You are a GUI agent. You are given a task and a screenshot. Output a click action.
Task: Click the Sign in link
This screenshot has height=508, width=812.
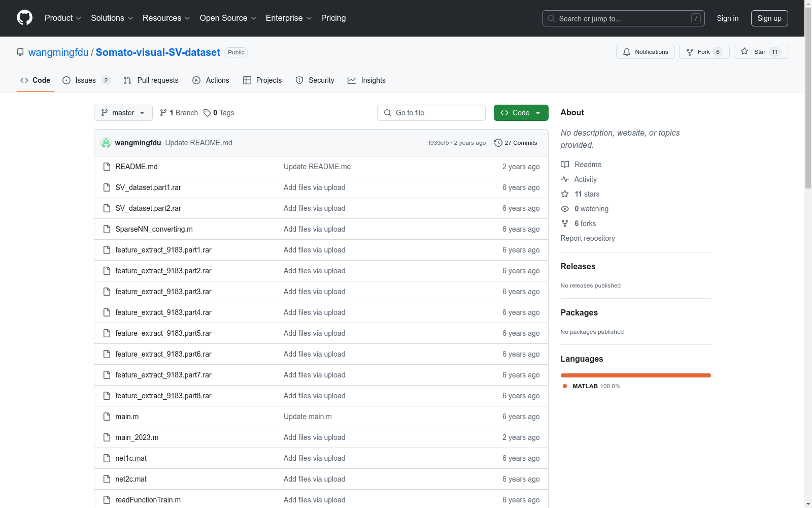(728, 18)
